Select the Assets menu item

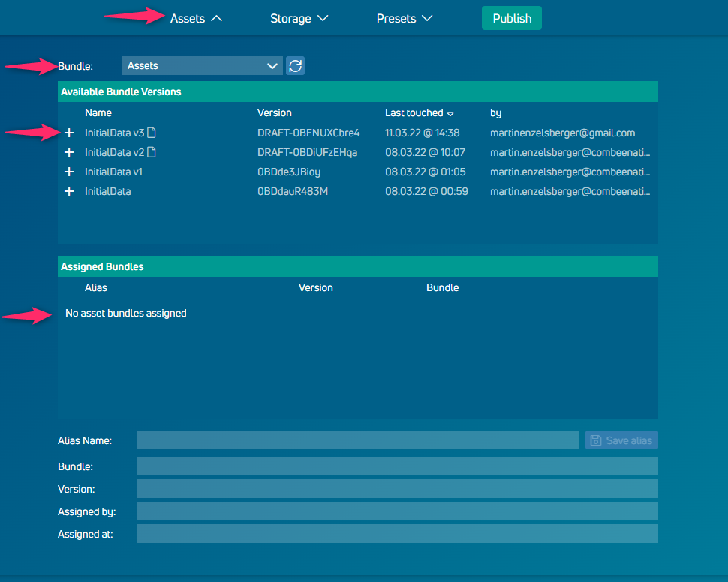tap(188, 18)
